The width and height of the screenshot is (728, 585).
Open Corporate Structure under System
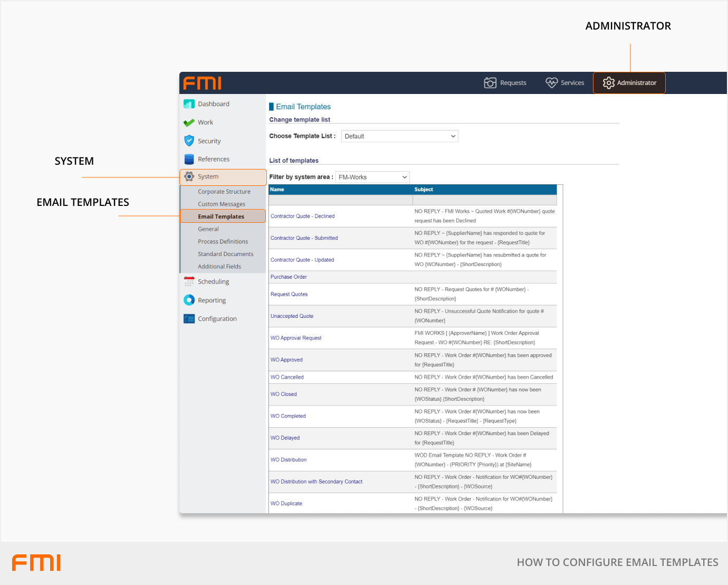(x=224, y=192)
